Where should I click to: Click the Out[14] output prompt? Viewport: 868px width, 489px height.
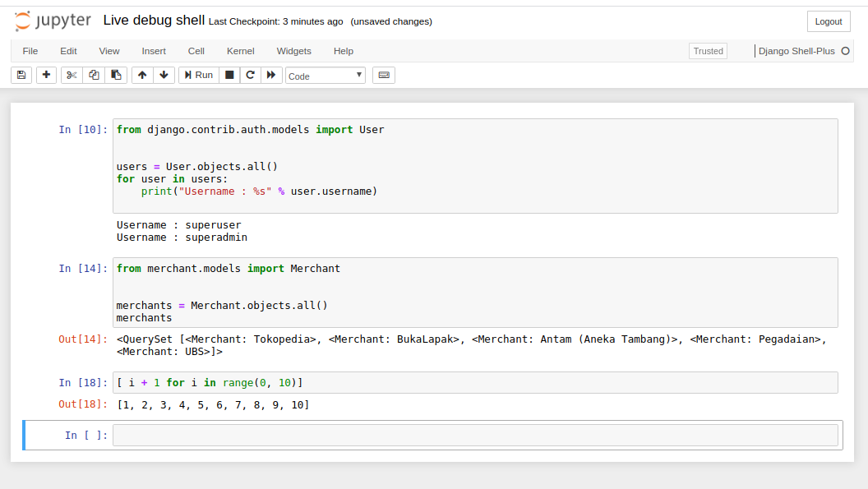[x=83, y=339]
